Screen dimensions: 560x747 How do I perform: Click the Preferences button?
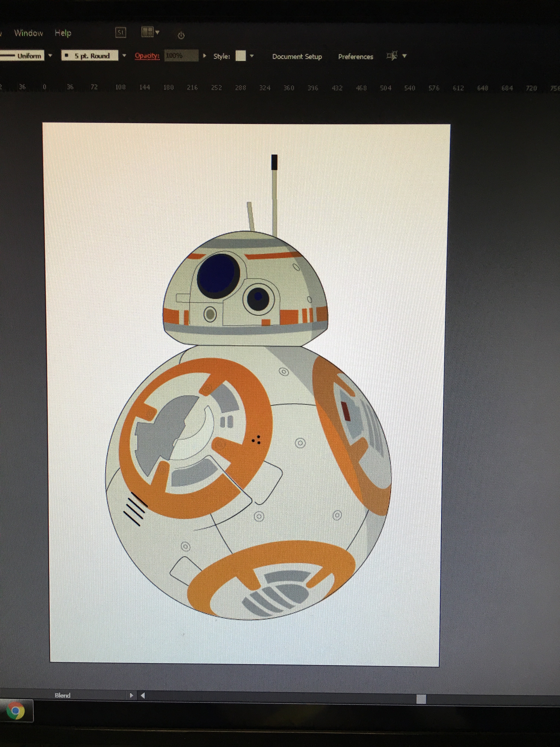point(356,57)
